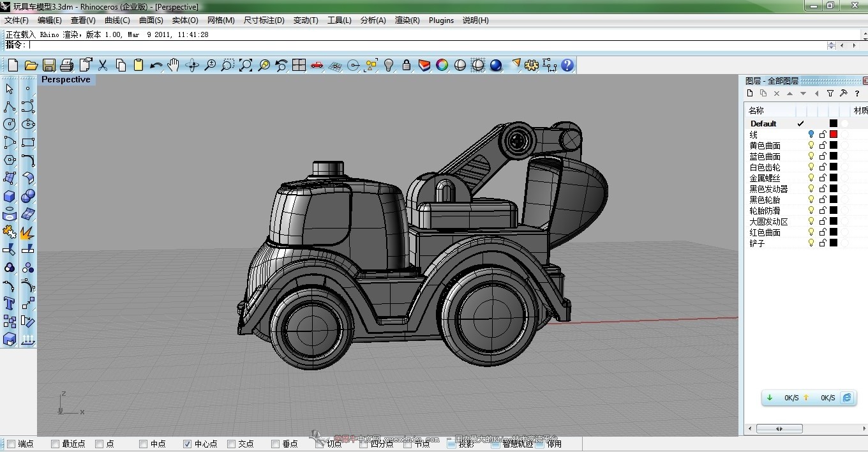Click the Print icon in the toolbar
Screen dimensions: 868x452
click(x=67, y=65)
